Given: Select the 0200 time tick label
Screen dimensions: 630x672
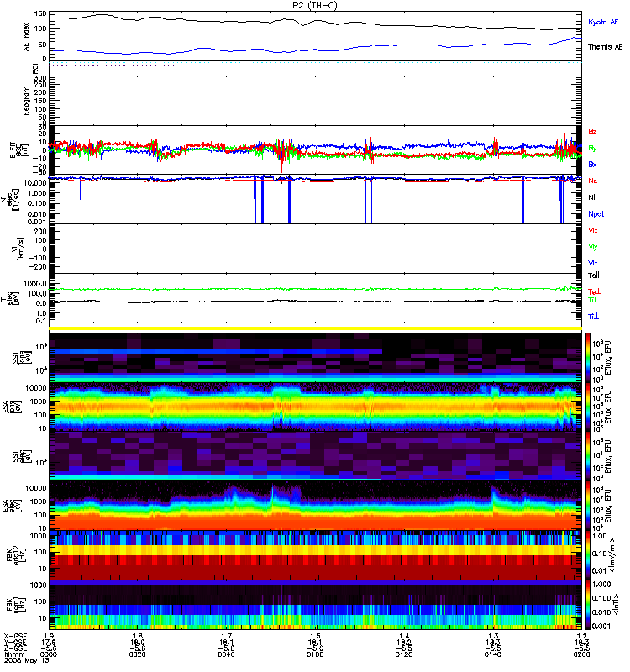Looking at the screenshot, I should coord(581,654).
